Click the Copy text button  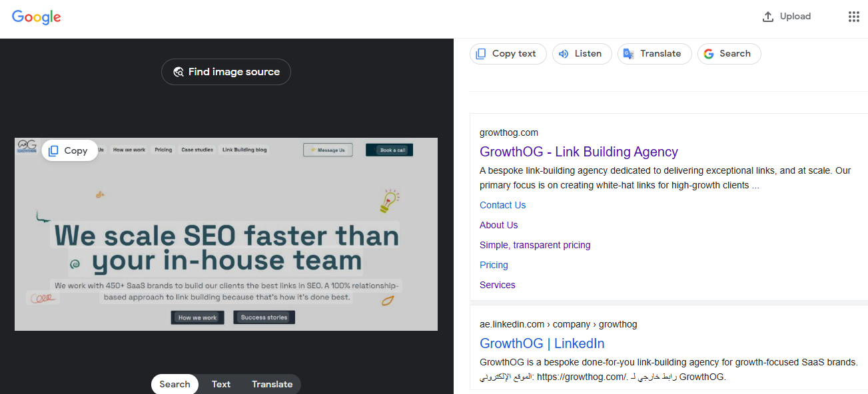point(508,54)
